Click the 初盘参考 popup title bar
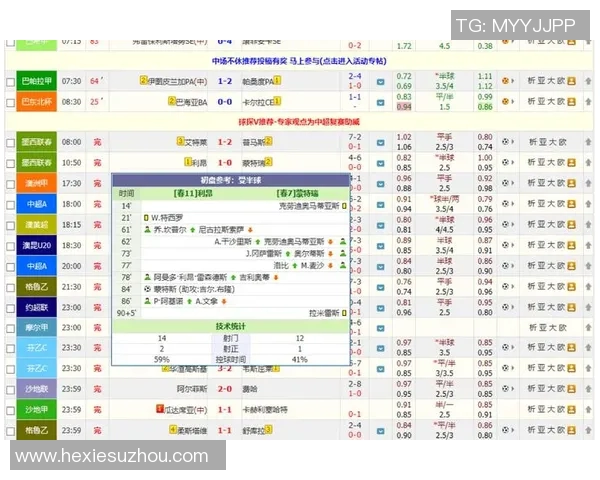Viewport: 600px width, 480px height. pyautogui.click(x=231, y=180)
